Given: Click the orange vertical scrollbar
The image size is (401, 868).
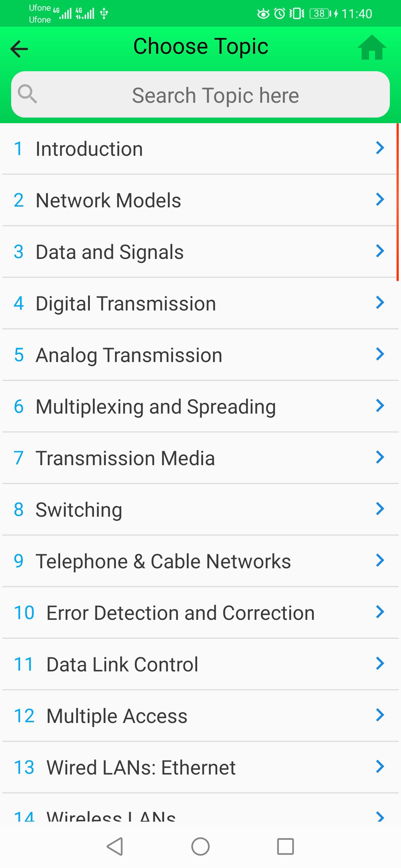Looking at the screenshot, I should click(398, 203).
